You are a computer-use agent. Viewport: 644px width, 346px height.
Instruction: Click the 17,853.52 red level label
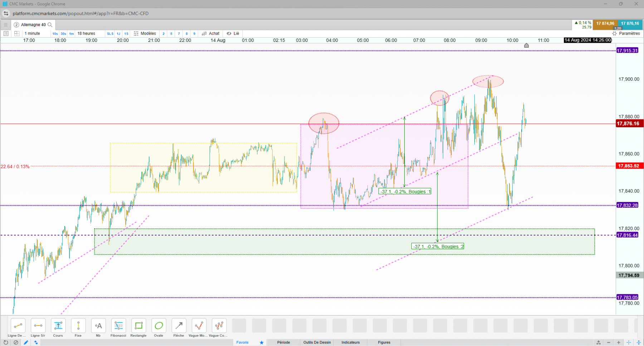click(x=629, y=166)
